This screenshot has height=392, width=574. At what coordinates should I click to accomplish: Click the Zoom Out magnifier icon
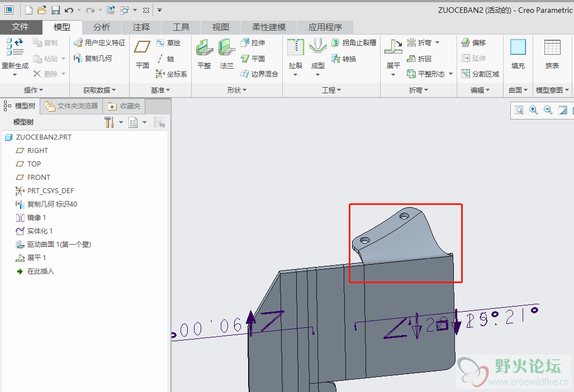[x=548, y=110]
